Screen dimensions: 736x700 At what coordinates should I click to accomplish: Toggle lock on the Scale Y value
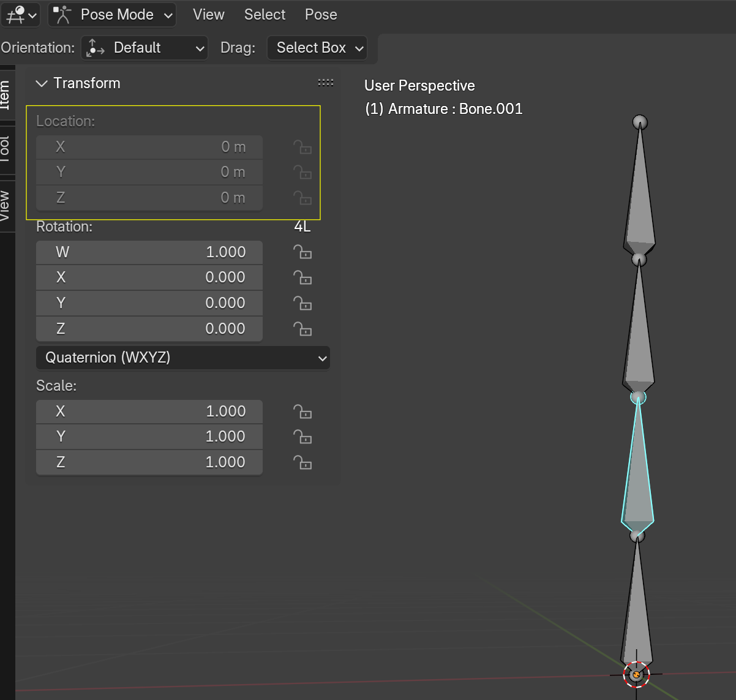302,437
